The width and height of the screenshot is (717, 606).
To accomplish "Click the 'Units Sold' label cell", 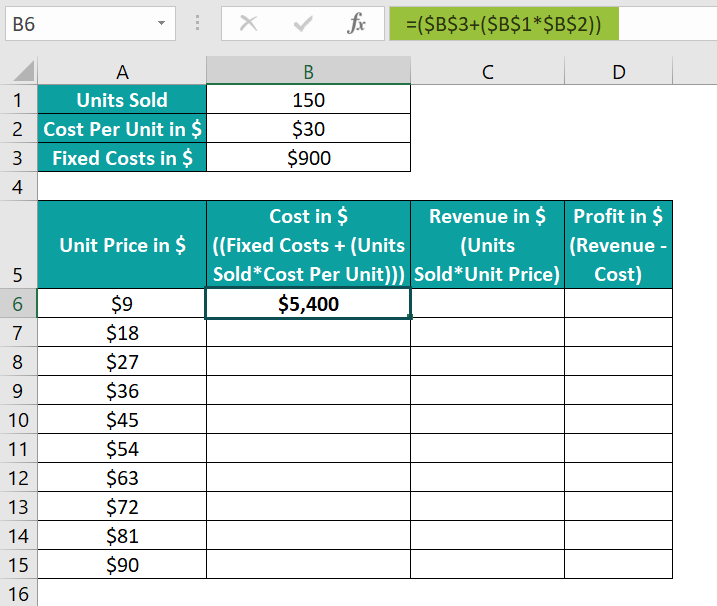I will pos(122,100).
